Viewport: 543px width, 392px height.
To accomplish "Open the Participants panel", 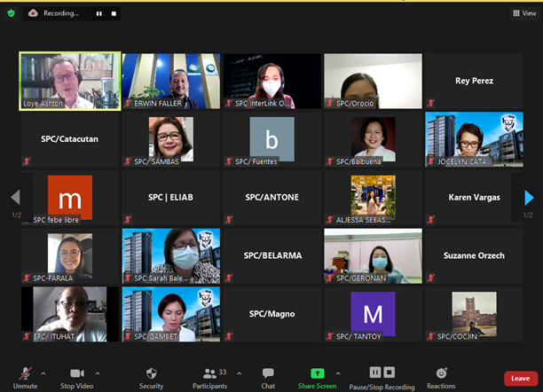I will pyautogui.click(x=210, y=378).
